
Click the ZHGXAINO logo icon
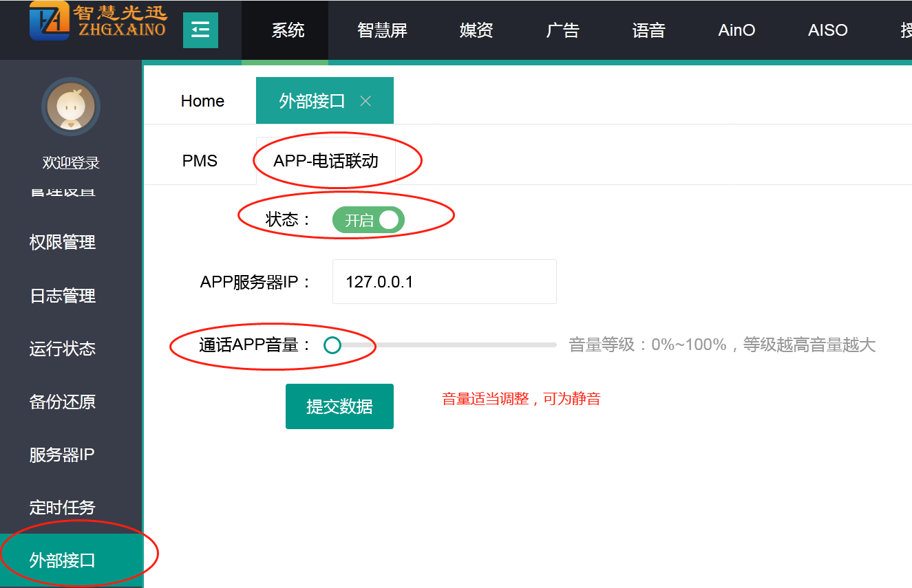(49, 21)
